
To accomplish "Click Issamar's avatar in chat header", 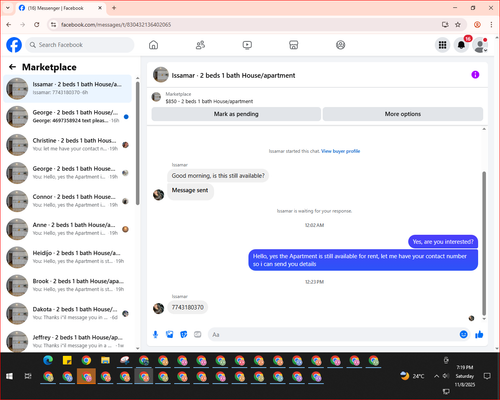I will point(161,75).
